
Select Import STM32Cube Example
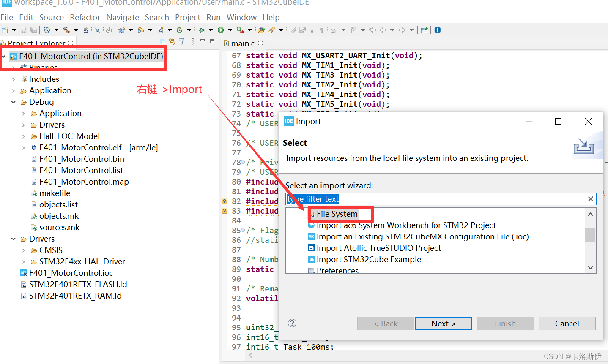[x=364, y=260]
